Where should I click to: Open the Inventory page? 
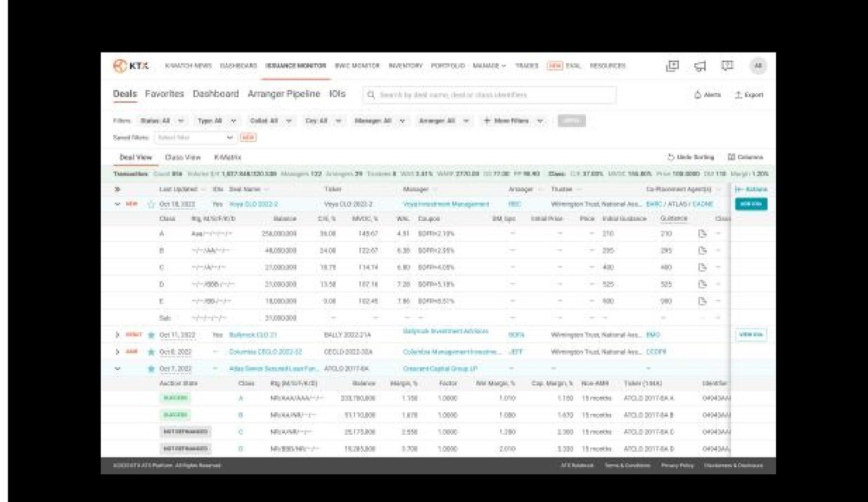coord(405,66)
